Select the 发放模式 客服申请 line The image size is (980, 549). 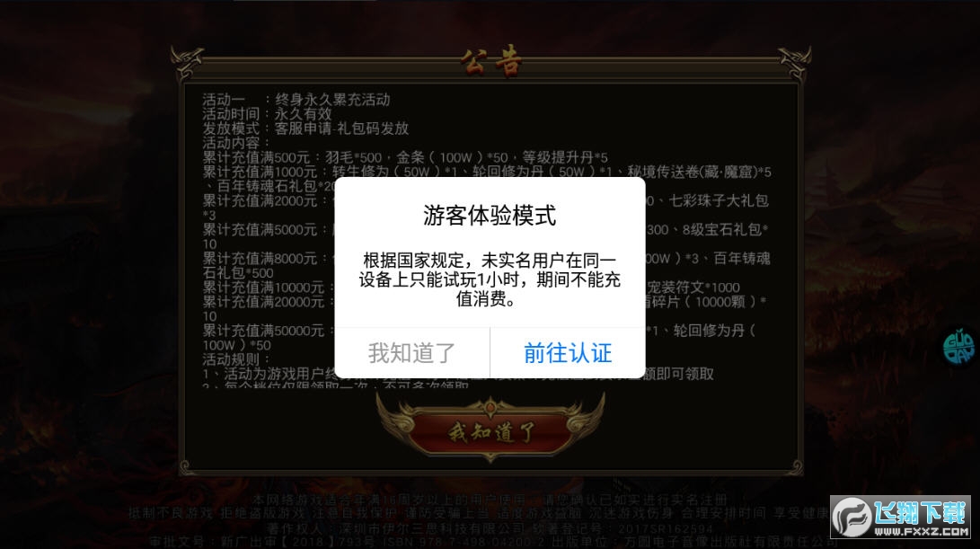(x=305, y=128)
